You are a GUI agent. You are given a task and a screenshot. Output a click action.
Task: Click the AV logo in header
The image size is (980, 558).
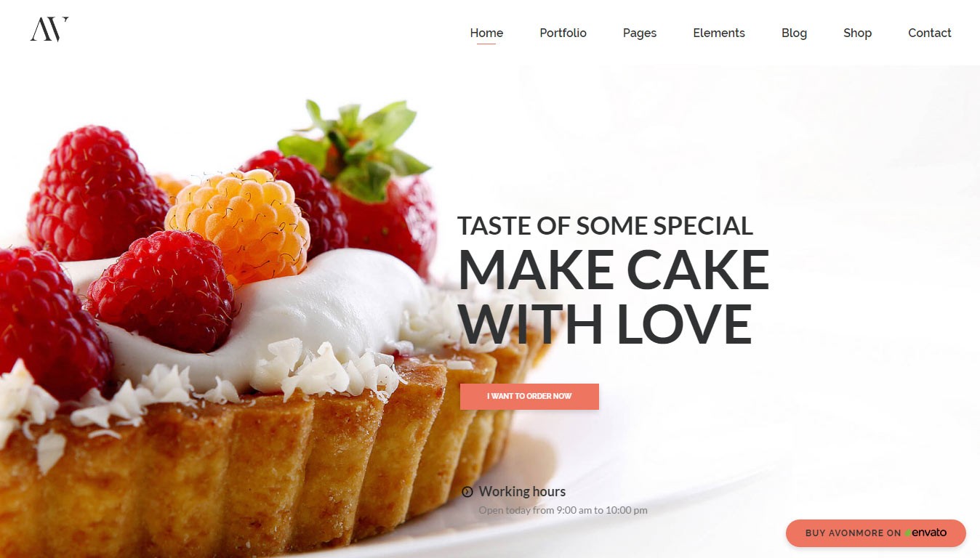pos(49,30)
